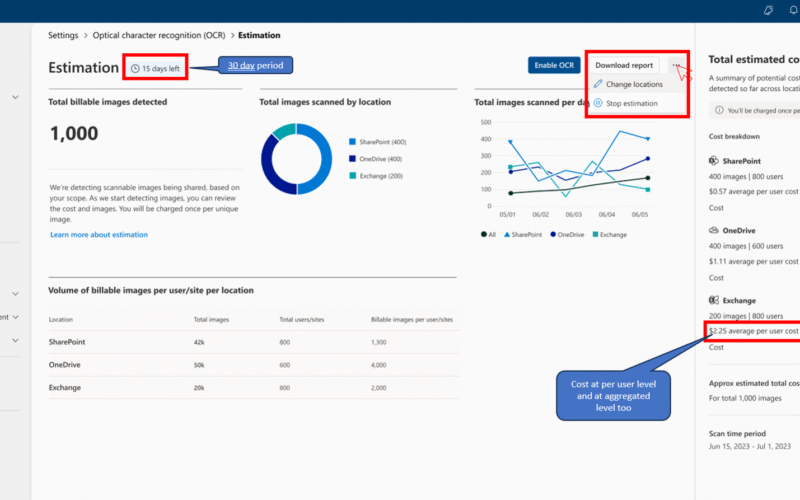Open the Learn more about estimation link
This screenshot has height=500, width=800.
coord(99,234)
